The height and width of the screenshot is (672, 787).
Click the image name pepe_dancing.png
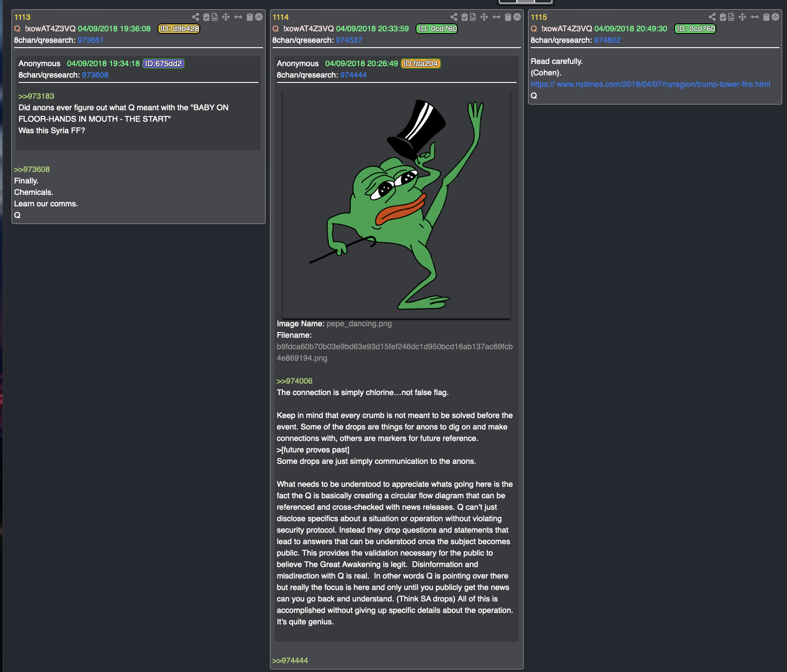[x=359, y=324]
